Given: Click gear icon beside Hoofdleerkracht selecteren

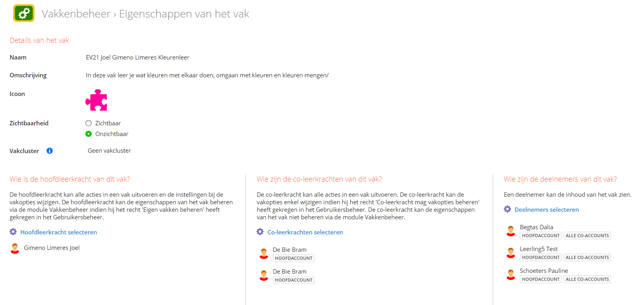Looking at the screenshot, I should point(13,232).
